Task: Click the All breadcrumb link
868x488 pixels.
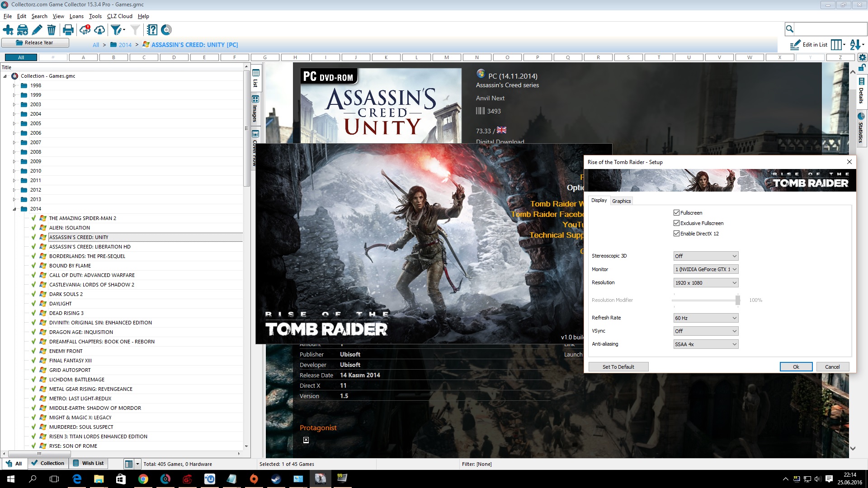Action: point(96,45)
